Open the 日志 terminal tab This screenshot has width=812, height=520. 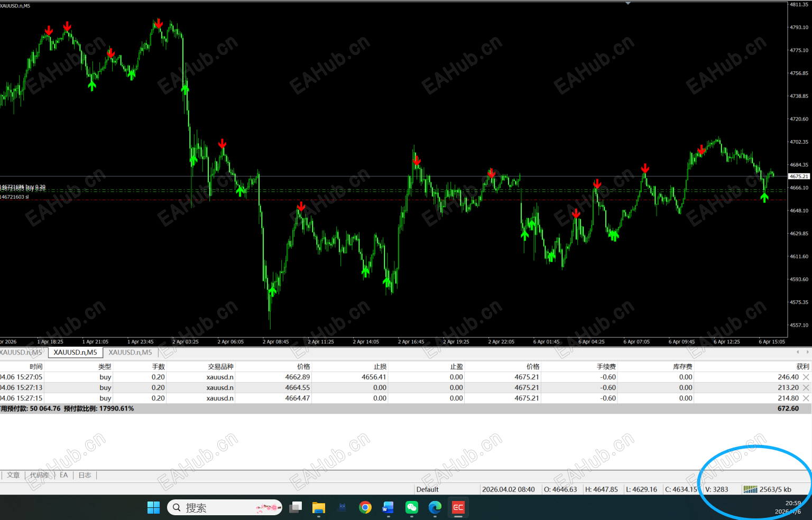tap(85, 475)
